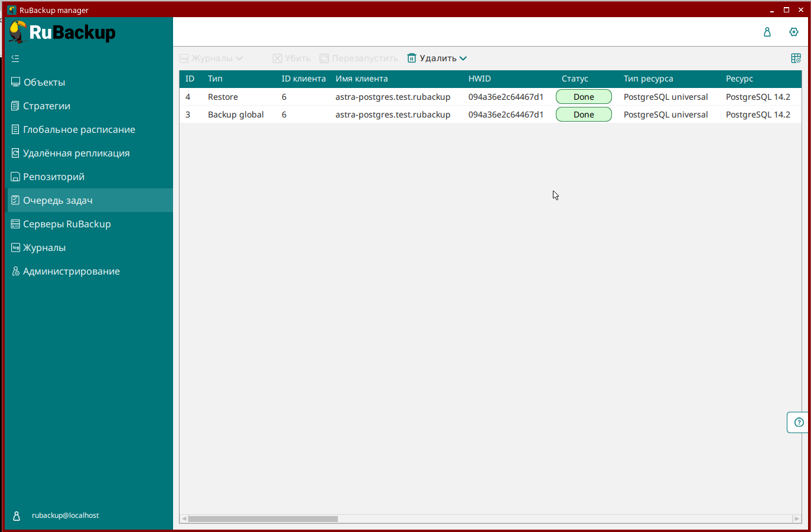Click the Серверы RuBackup server icon
The height and width of the screenshot is (532, 811).
[x=16, y=224]
